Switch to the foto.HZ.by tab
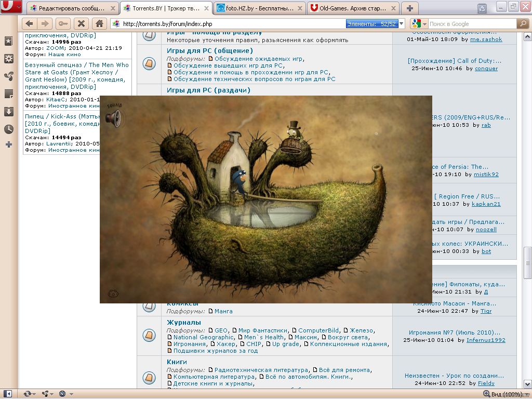The width and height of the screenshot is (532, 399). click(x=260, y=8)
